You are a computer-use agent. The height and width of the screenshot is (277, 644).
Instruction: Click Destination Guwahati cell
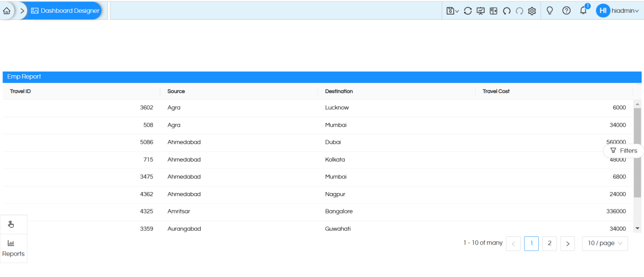pyautogui.click(x=338, y=229)
